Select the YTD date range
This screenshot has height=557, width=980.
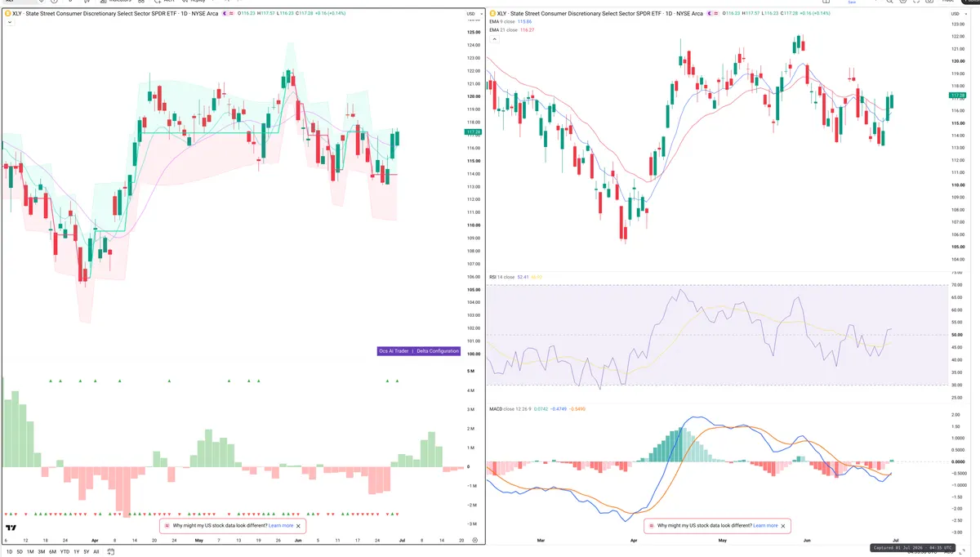point(65,552)
